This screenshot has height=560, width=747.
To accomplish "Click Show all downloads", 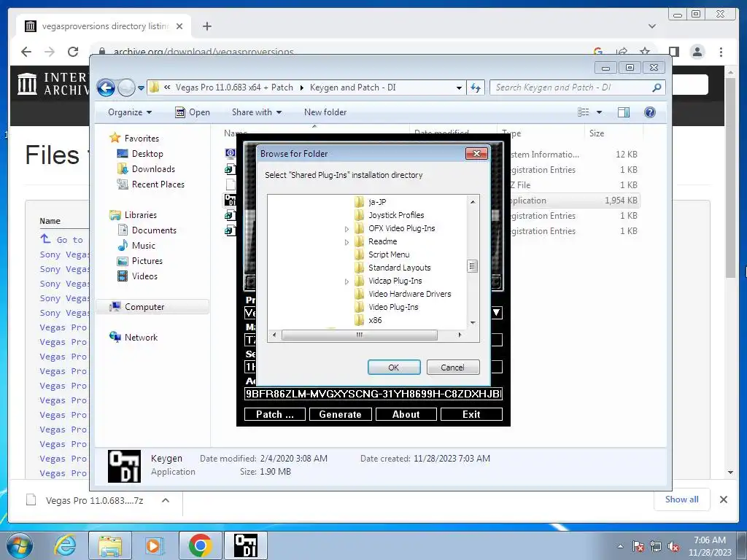I will pyautogui.click(x=682, y=499).
